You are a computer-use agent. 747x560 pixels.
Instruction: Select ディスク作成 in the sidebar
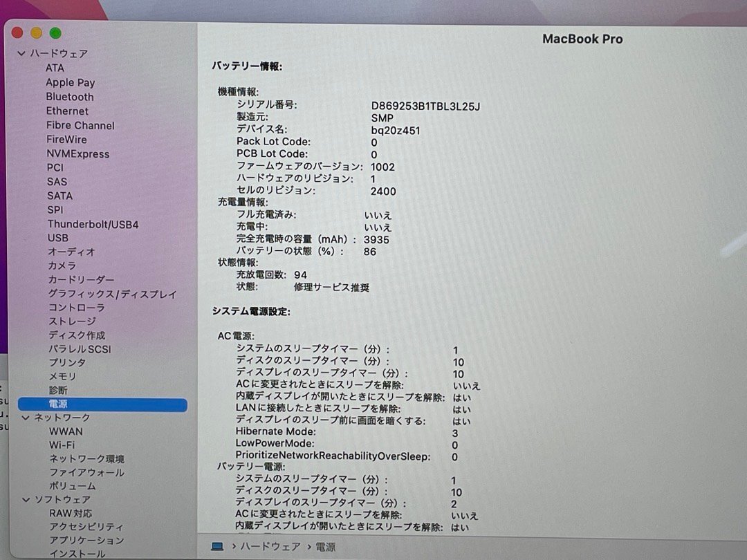(x=77, y=335)
